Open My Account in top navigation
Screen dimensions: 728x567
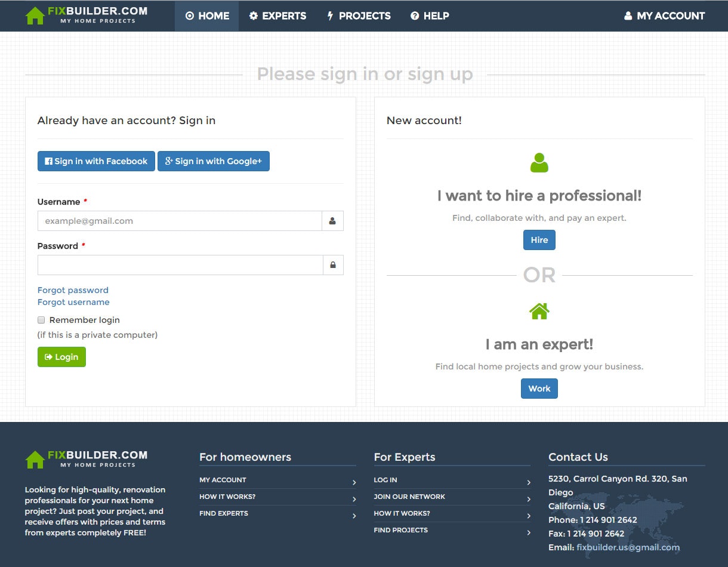[664, 16]
